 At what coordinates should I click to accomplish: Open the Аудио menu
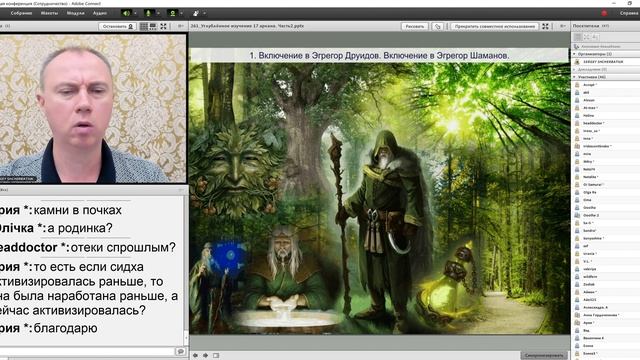pos(100,13)
